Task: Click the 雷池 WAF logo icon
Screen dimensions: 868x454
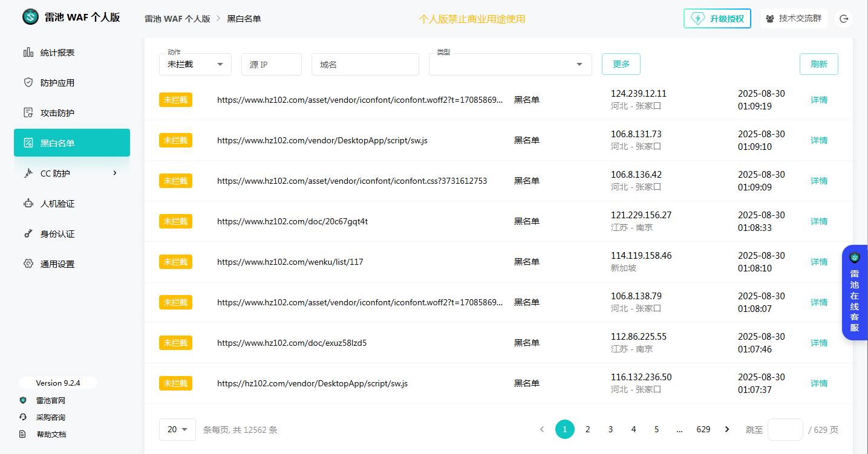Action: [x=30, y=17]
